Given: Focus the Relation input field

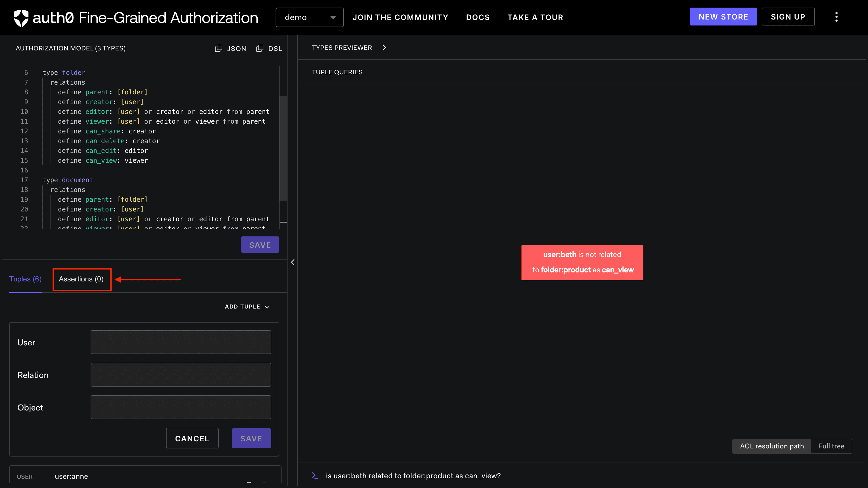Looking at the screenshot, I should coord(181,374).
